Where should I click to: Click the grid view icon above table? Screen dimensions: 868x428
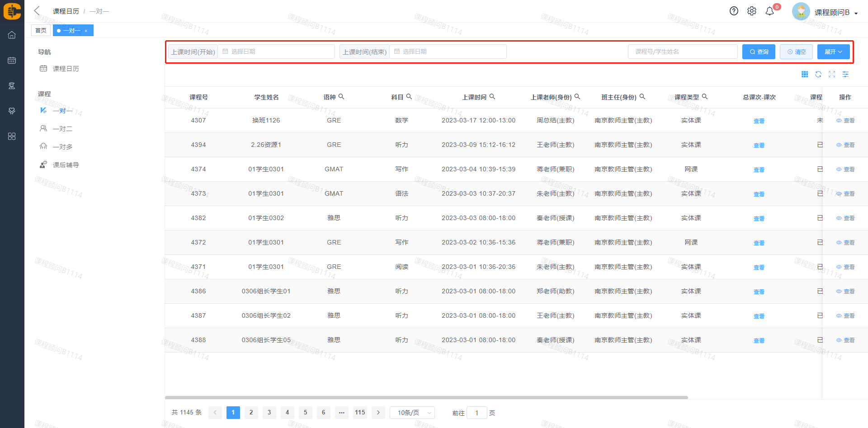point(805,74)
